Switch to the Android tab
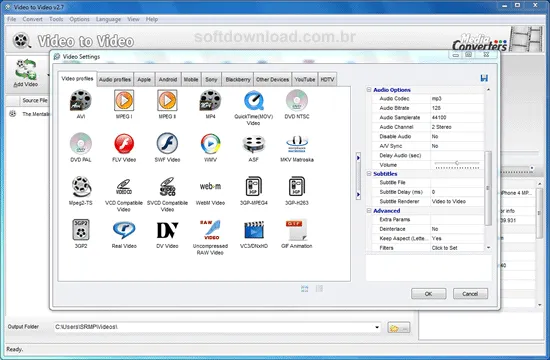The height and width of the screenshot is (360, 550). click(168, 80)
